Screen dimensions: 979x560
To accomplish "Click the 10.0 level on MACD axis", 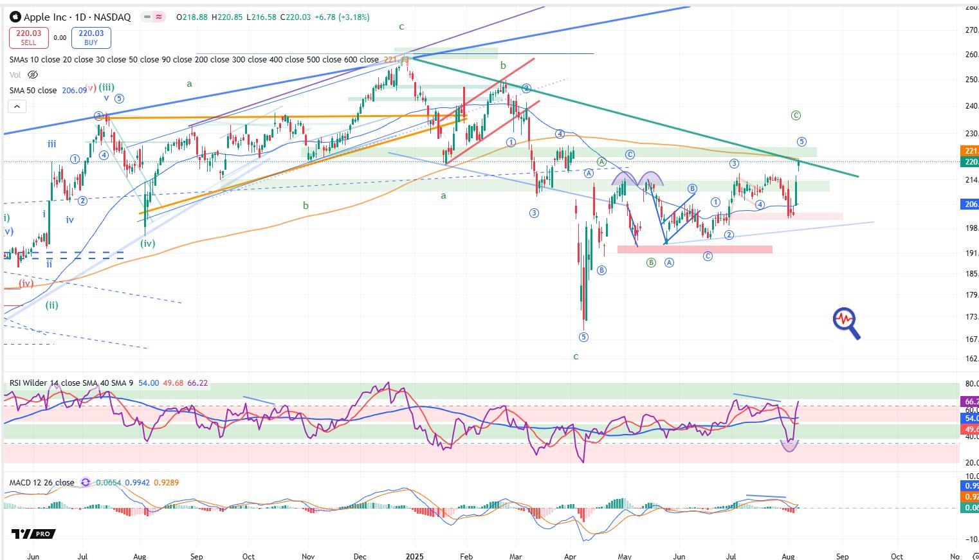I will (x=971, y=476).
